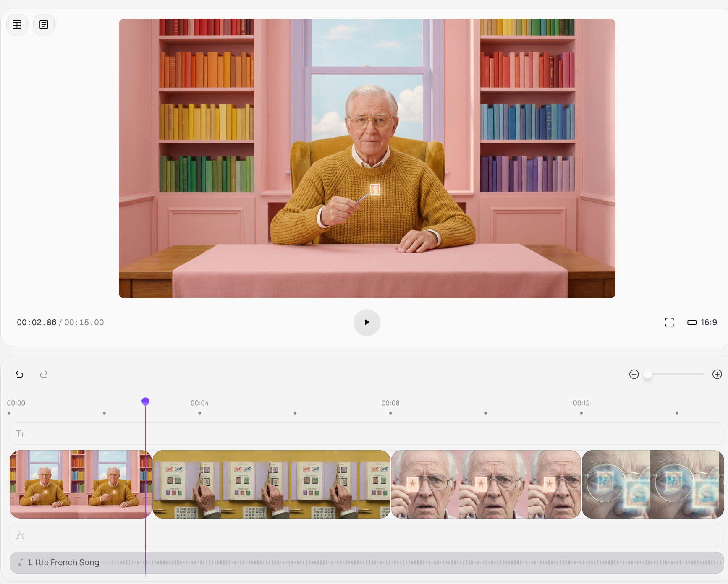
Task: Select the man holding stamp close-up clip
Action: point(486,484)
